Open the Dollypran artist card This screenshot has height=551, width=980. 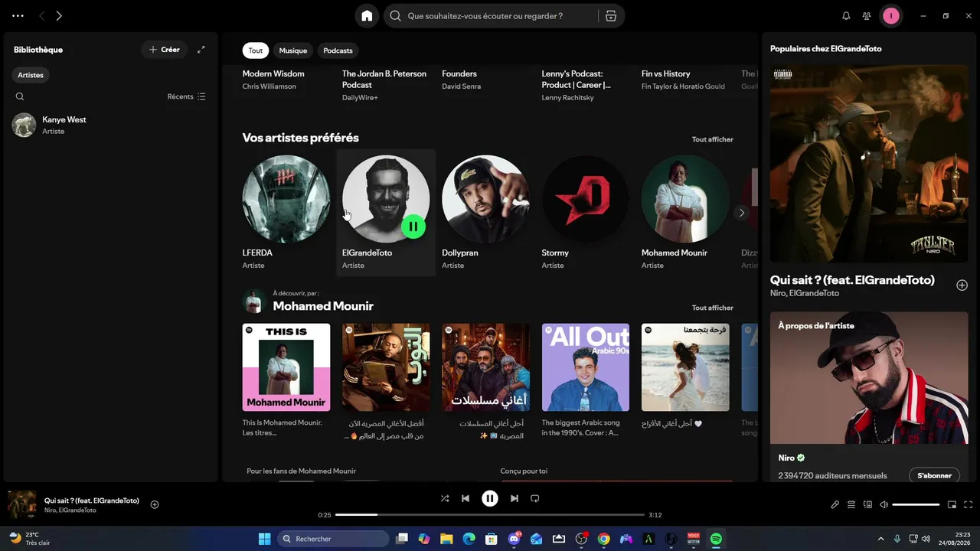click(x=486, y=213)
